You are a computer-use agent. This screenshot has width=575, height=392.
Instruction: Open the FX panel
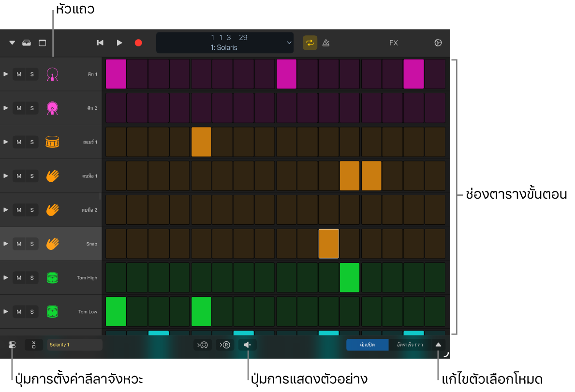[394, 43]
